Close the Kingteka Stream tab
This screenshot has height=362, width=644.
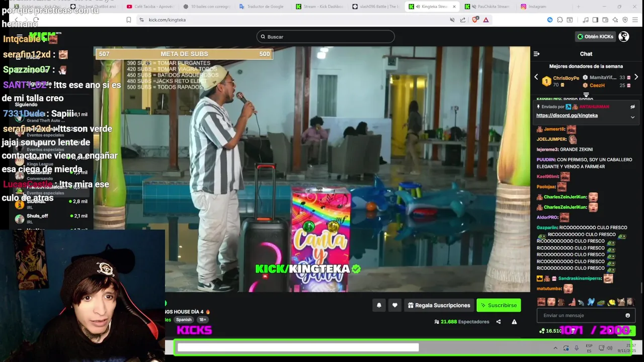click(x=454, y=7)
